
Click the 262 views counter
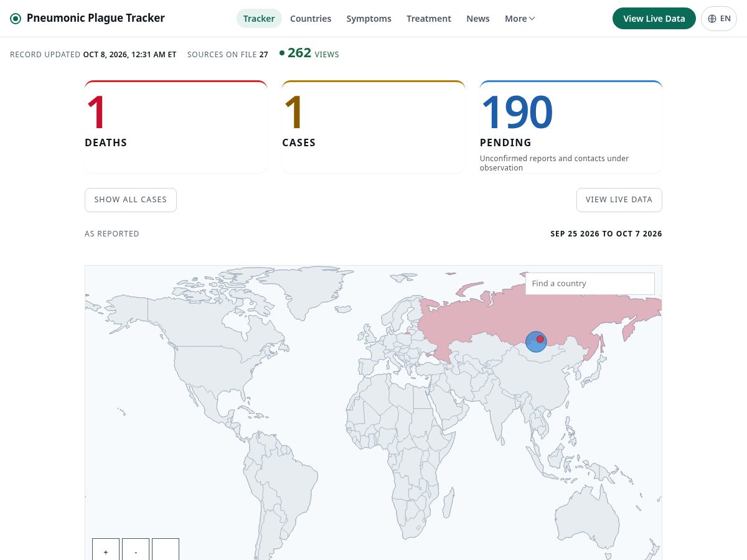pyautogui.click(x=309, y=54)
